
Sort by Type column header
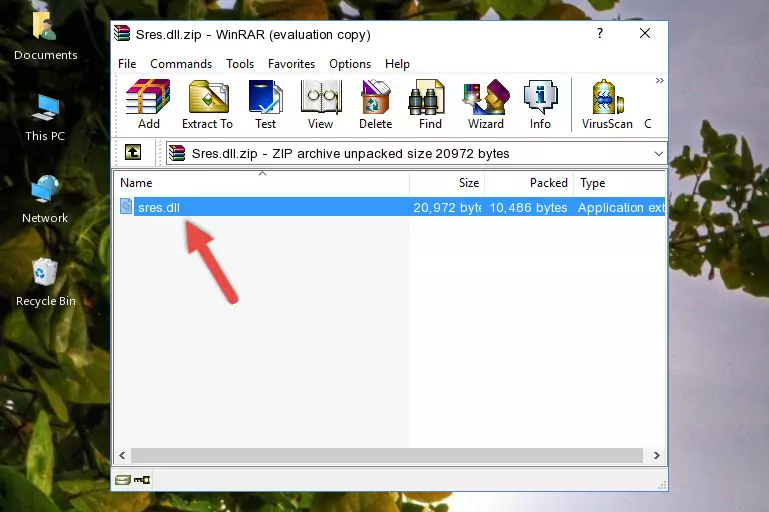619,182
